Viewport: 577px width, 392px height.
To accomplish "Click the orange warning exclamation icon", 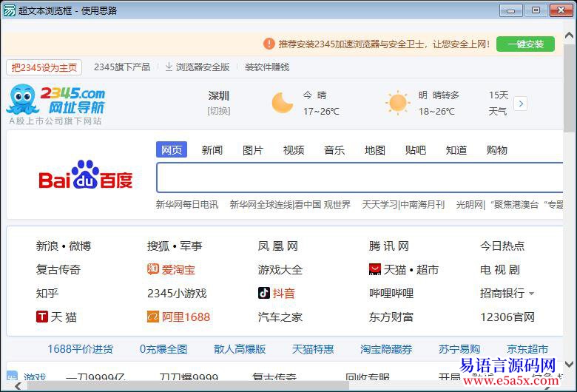I will 269,44.
